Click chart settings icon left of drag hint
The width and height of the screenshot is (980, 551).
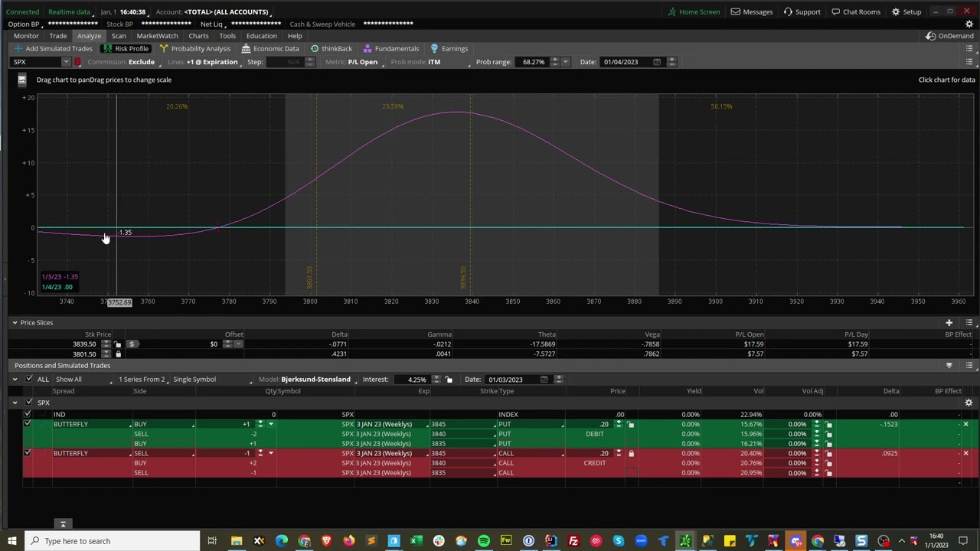[x=21, y=80]
